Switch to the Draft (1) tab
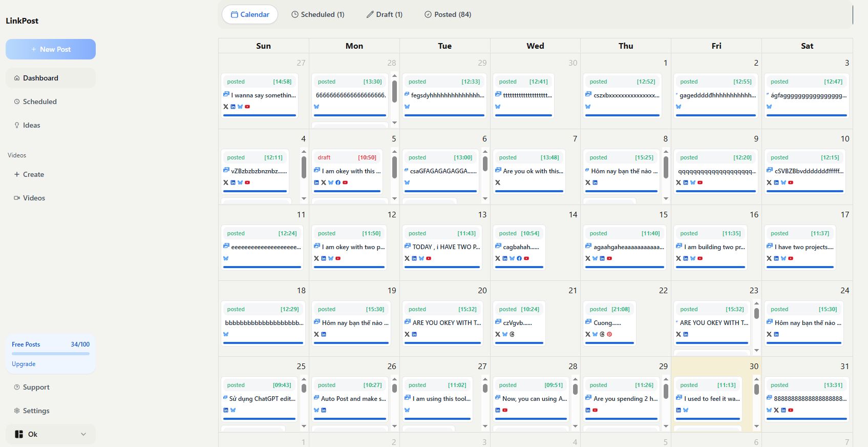Screen dimensions: 868x447 pyautogui.click(x=384, y=14)
